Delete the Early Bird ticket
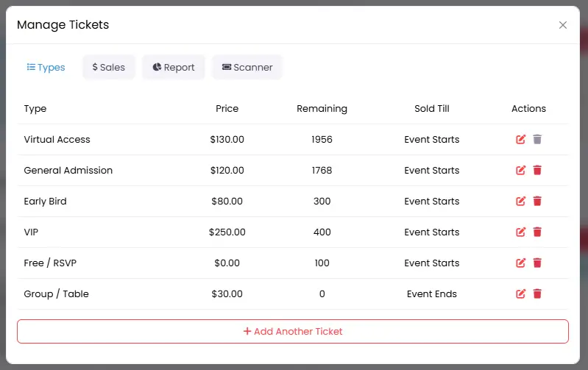The height and width of the screenshot is (370, 588). pyautogui.click(x=537, y=201)
